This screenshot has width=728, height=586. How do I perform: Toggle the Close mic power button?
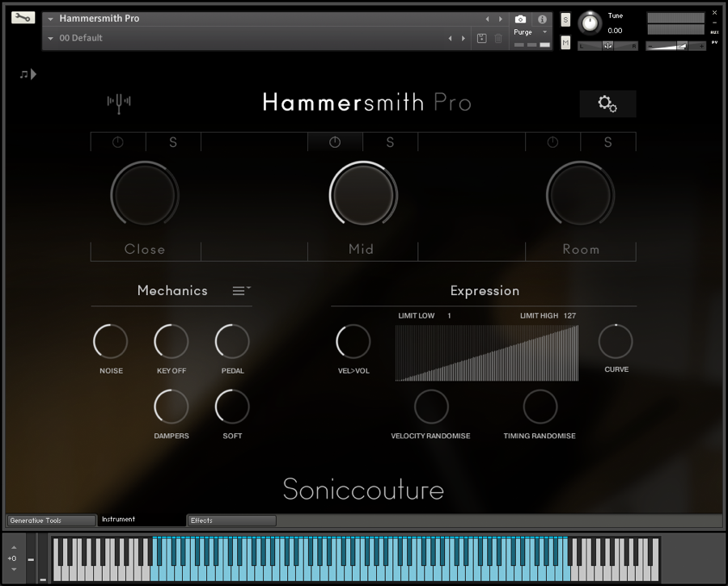(x=118, y=142)
